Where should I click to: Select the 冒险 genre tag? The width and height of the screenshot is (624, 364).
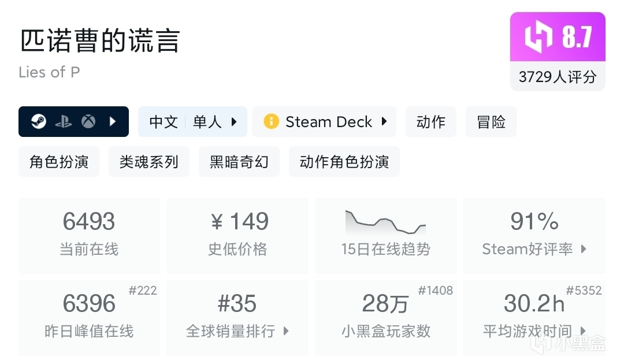(491, 122)
